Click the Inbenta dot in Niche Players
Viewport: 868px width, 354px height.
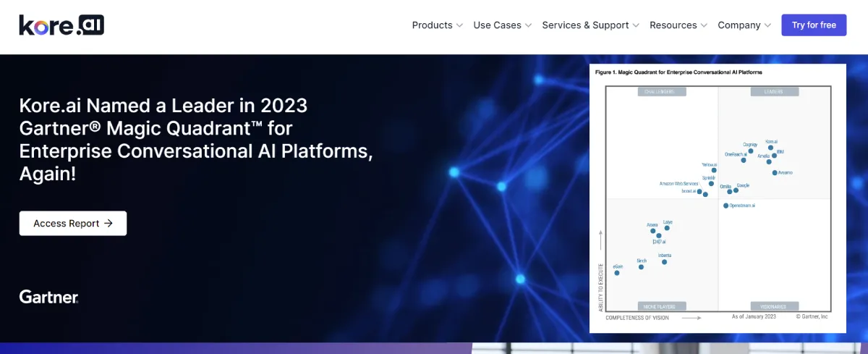(x=664, y=261)
